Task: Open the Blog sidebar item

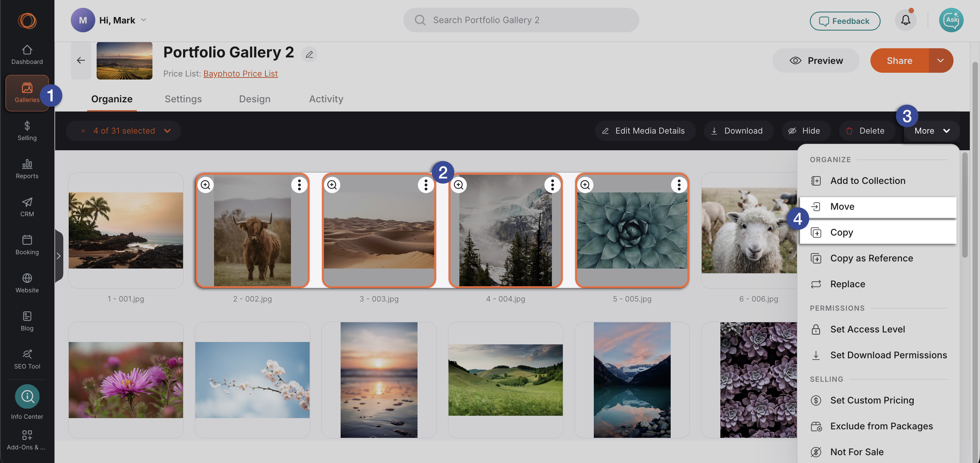Action: point(27,321)
